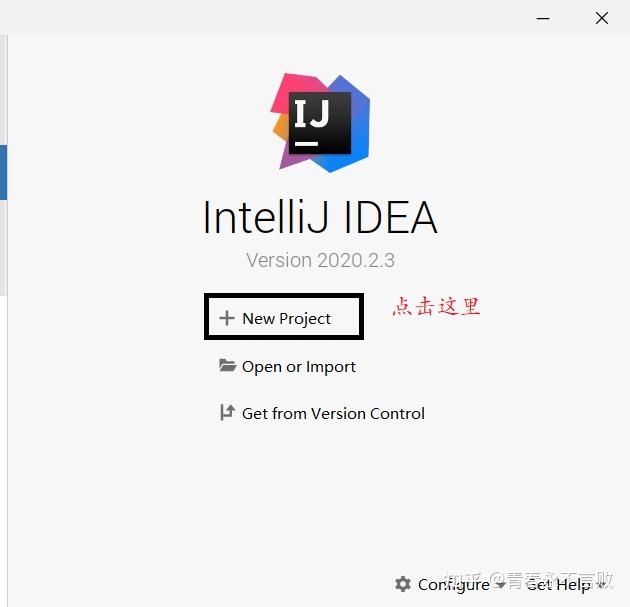Image resolution: width=630 pixels, height=607 pixels.
Task: Expand the Get Help dropdown arrow
Action: (x=601, y=585)
